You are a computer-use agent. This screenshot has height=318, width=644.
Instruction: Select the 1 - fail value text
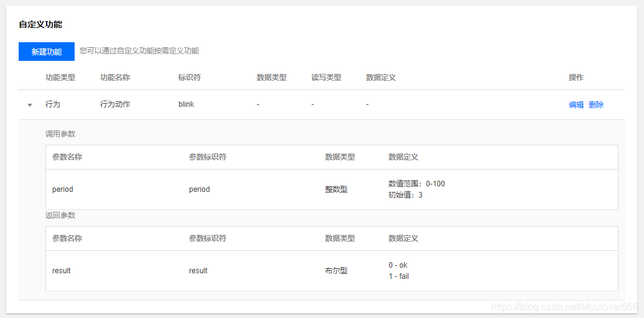pyautogui.click(x=399, y=276)
